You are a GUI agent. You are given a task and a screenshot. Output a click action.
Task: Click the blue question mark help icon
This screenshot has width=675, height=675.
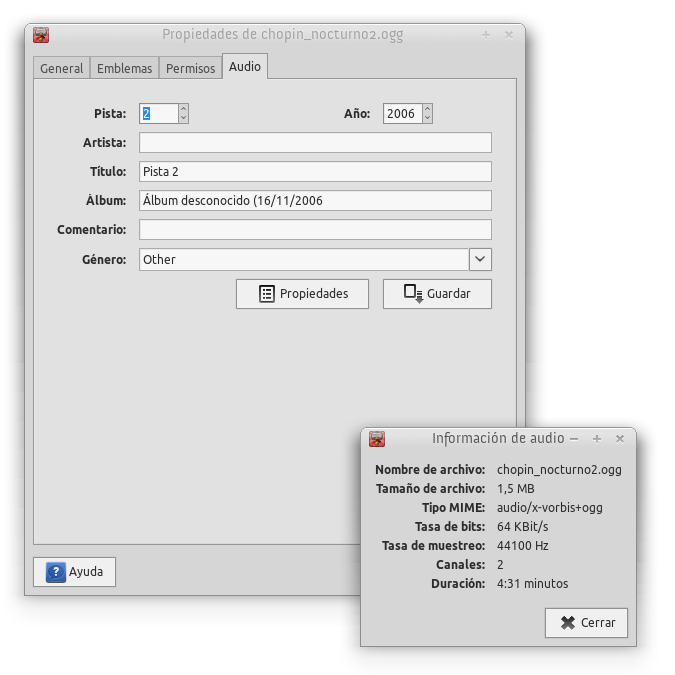click(56, 572)
